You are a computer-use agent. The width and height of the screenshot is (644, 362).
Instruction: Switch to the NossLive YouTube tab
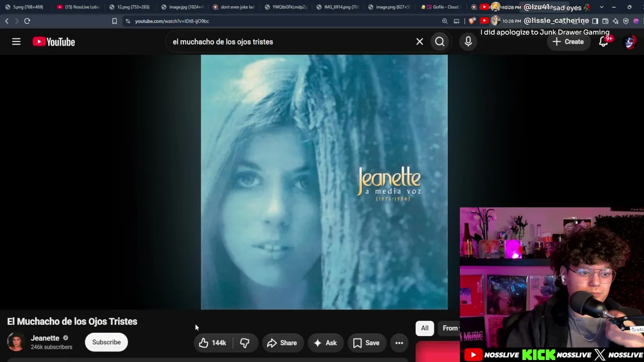click(x=79, y=7)
